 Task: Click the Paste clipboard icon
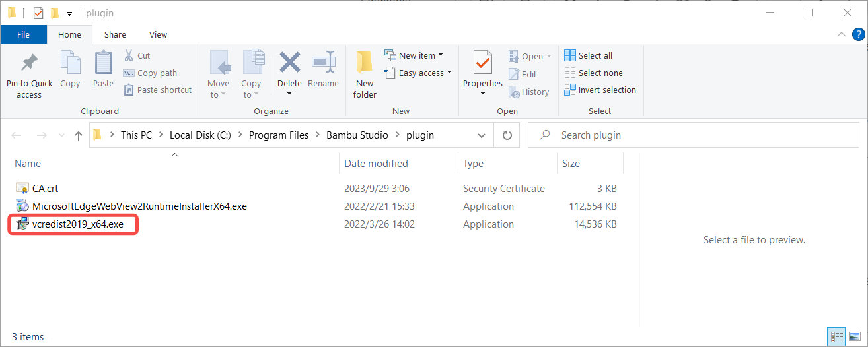[103, 63]
